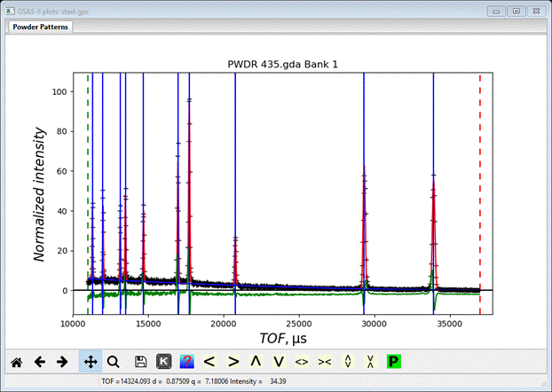
Task: Click the red dashed upper limit line
Action: 480,177
